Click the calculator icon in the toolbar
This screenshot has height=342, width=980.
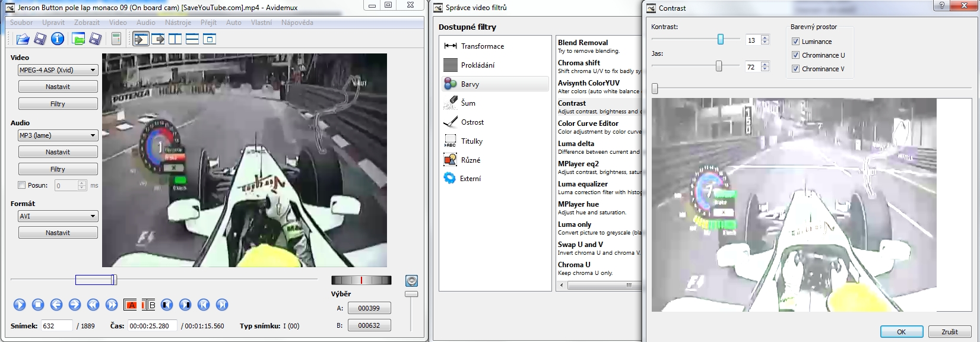click(x=116, y=39)
